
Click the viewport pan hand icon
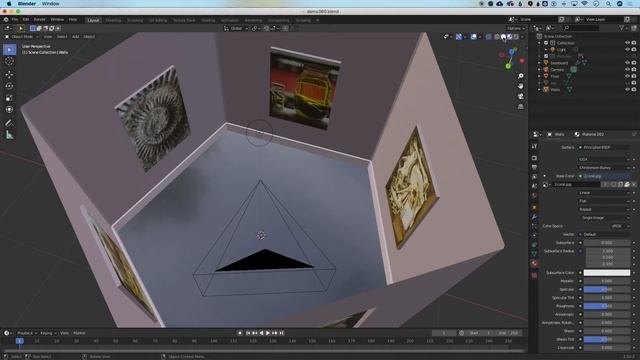520,86
